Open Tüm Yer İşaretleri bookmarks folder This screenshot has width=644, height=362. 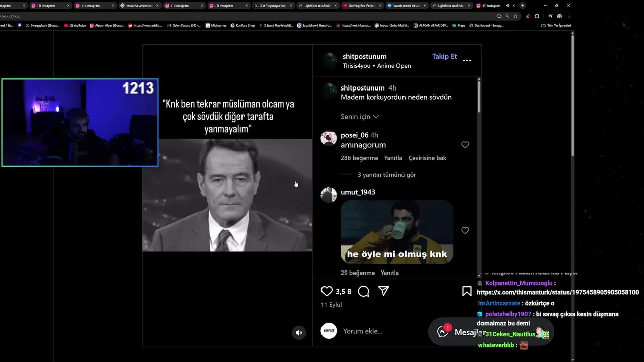click(555, 25)
